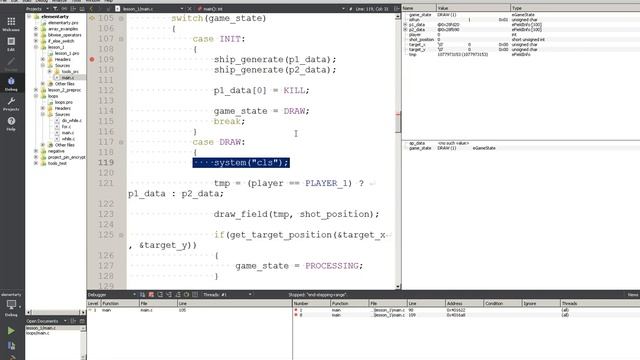The height and width of the screenshot is (360, 640).
Task: Expand the bitwise_operators project
Action: tap(36, 35)
